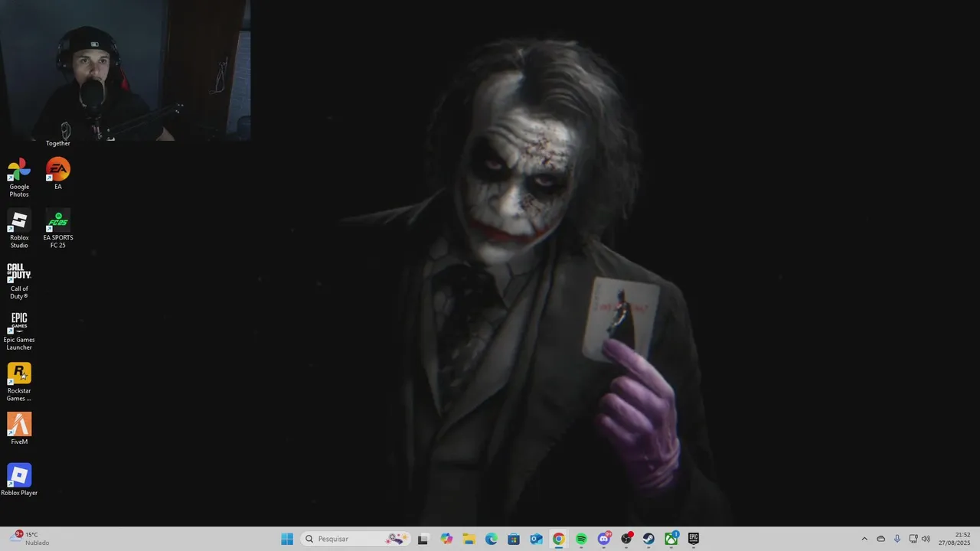This screenshot has width=980, height=551.
Task: Open File Explorer from the taskbar
Action: click(x=469, y=539)
